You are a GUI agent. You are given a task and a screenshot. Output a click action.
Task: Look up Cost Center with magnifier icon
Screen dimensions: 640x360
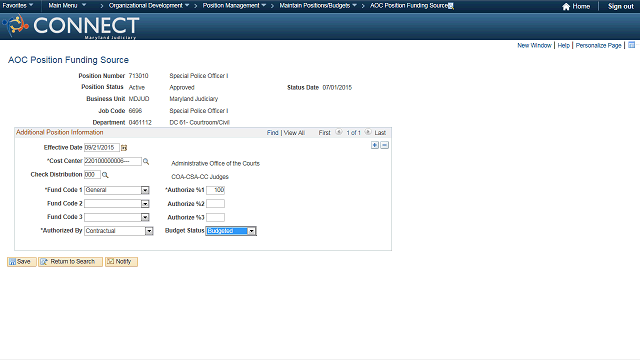click(146, 162)
